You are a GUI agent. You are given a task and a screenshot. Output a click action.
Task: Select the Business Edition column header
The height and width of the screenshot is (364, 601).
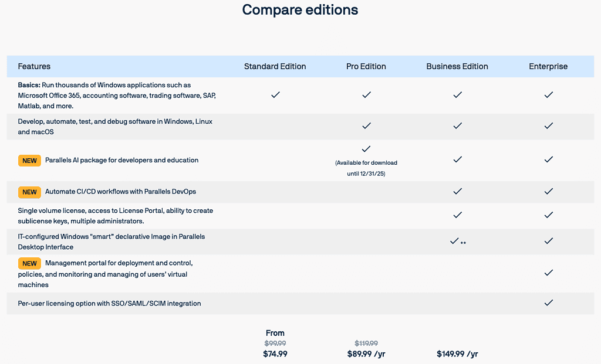pos(457,67)
